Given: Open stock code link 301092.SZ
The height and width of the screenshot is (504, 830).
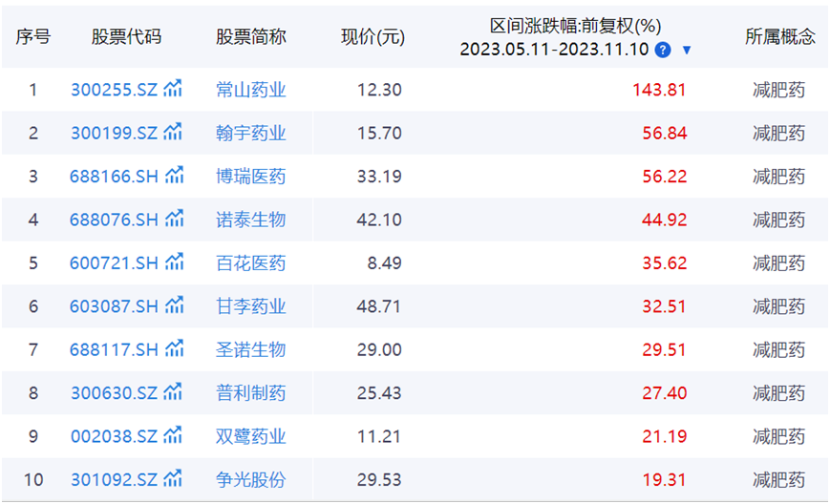Looking at the screenshot, I should tap(115, 480).
